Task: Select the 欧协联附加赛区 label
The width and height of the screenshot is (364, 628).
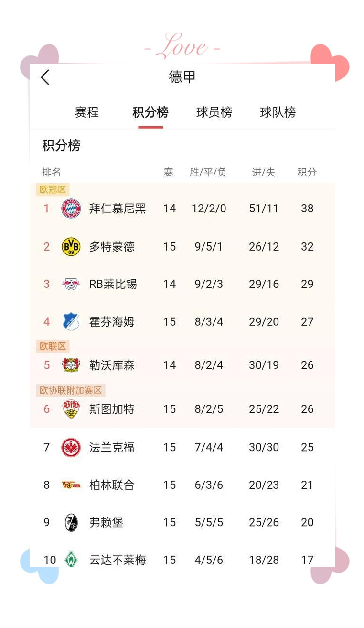Action: 70,390
